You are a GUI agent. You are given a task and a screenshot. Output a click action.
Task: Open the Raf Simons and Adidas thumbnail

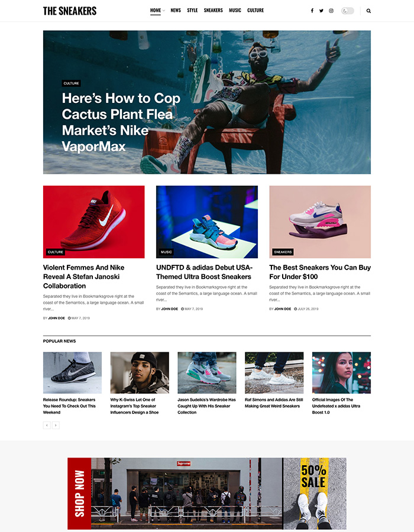(274, 372)
